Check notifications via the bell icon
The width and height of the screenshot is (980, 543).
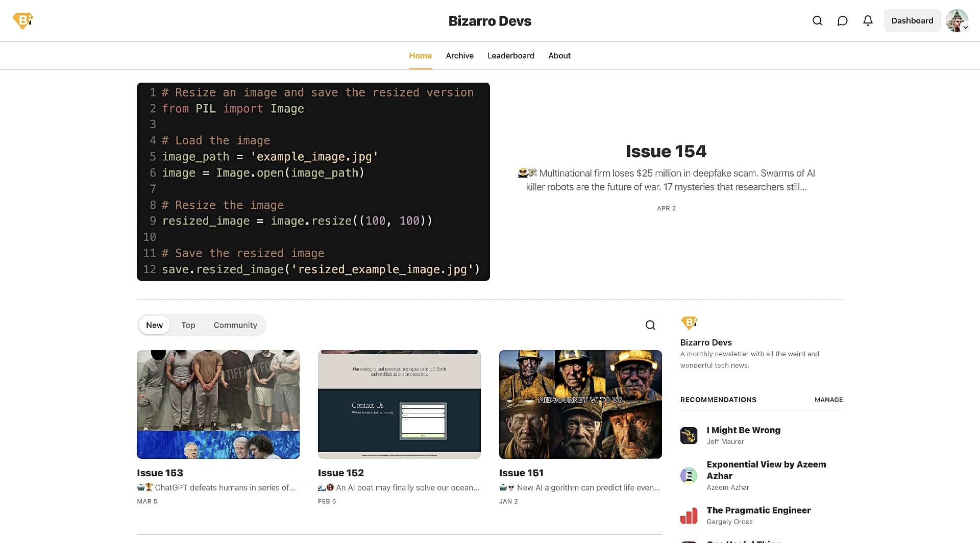coord(868,20)
